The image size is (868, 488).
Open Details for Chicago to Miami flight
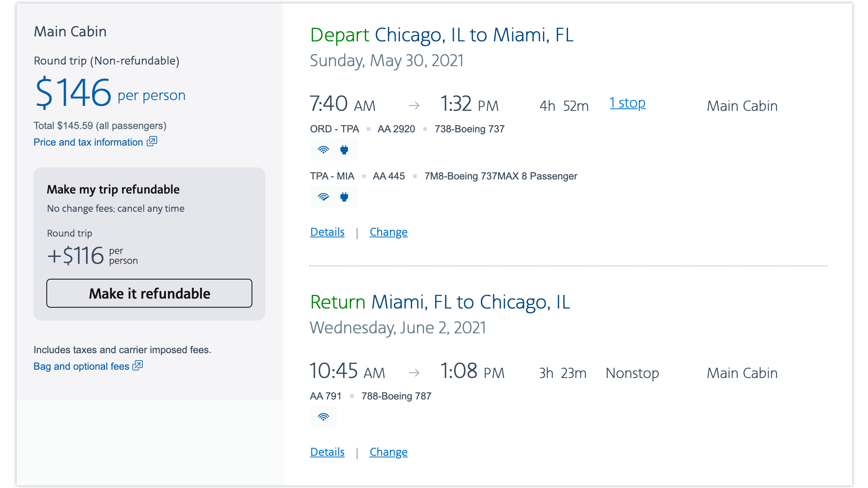point(327,232)
